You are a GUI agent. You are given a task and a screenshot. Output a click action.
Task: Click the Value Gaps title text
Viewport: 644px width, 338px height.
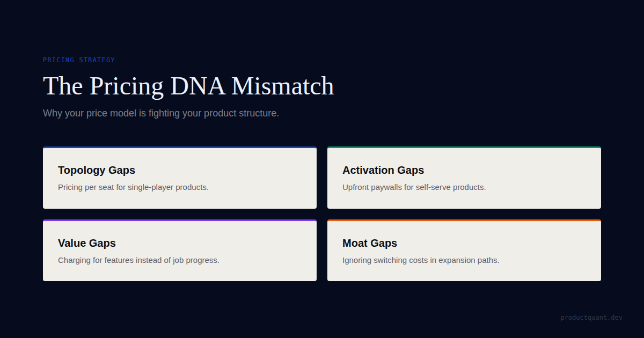[87, 243]
